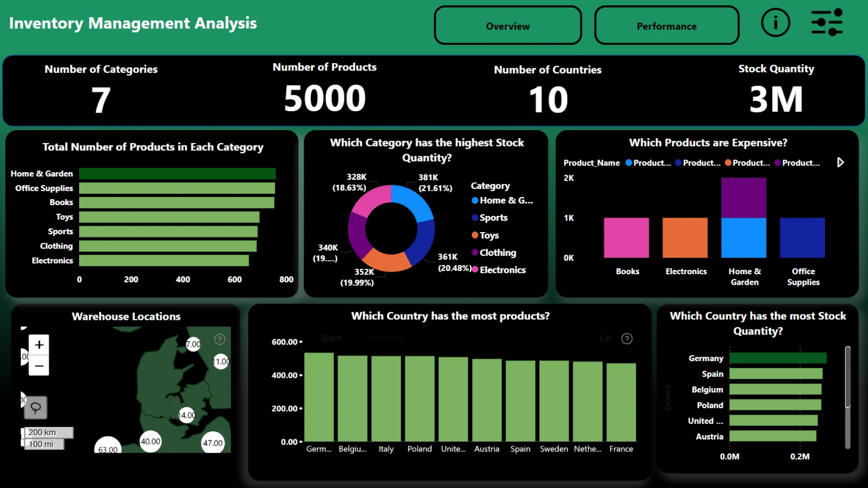Select the Home & Garden category bar
The height and width of the screenshot is (488, 868).
pyautogui.click(x=177, y=174)
